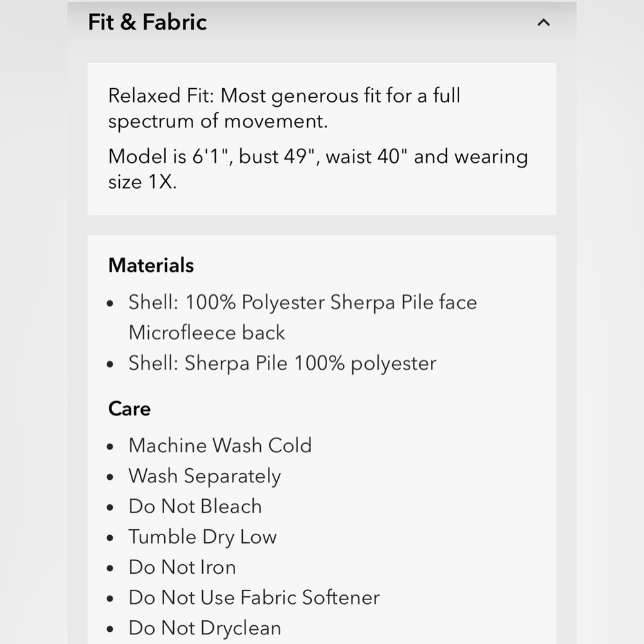644x644 pixels.
Task: Click the Materials heading
Action: click(x=151, y=265)
